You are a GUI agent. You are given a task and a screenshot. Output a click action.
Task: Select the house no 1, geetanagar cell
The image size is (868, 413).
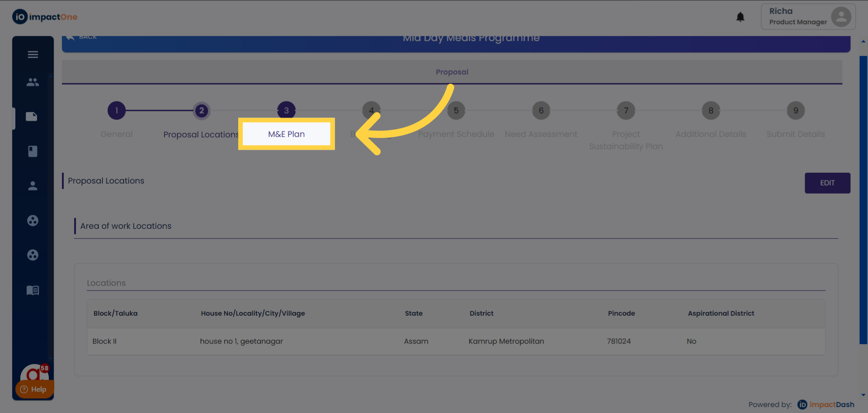click(x=241, y=342)
